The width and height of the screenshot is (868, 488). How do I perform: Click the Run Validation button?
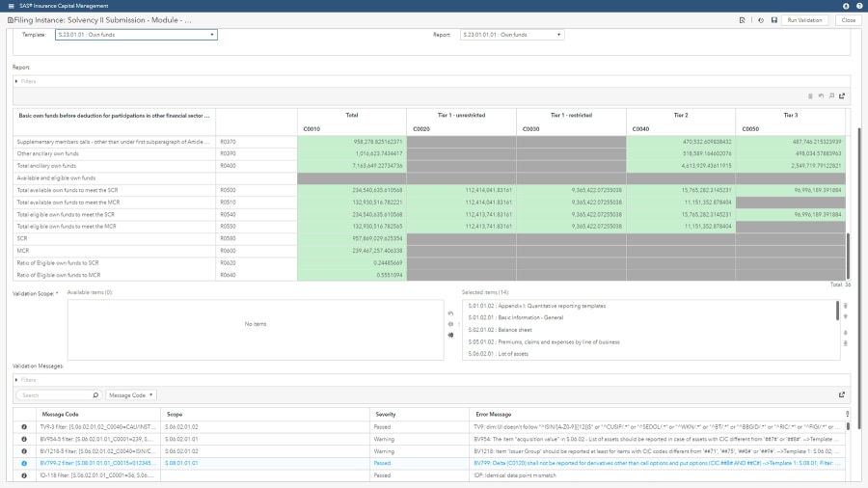click(x=804, y=20)
